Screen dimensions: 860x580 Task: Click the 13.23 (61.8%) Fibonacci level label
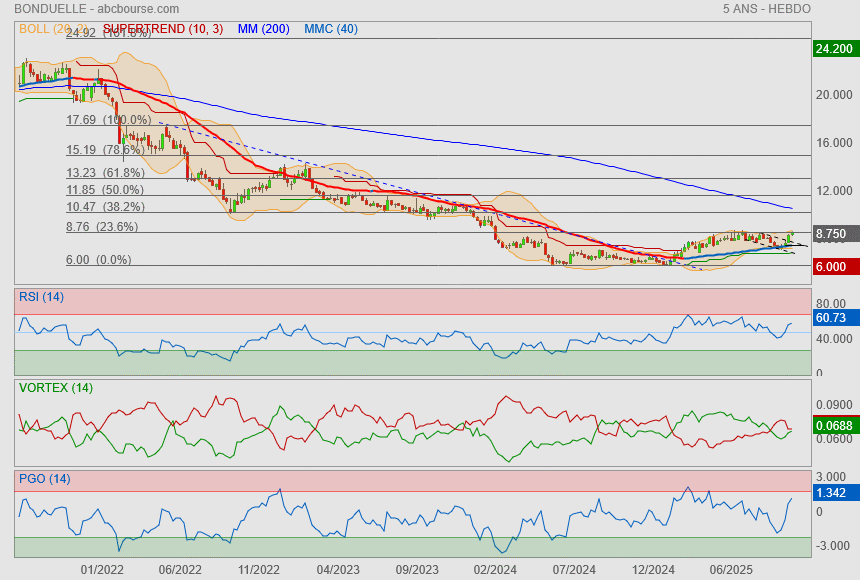pyautogui.click(x=105, y=172)
